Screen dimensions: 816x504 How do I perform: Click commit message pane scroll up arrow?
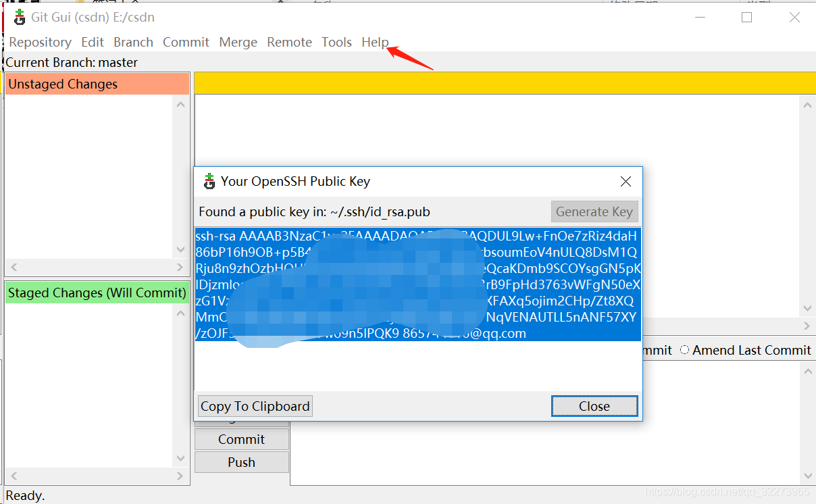tap(808, 370)
